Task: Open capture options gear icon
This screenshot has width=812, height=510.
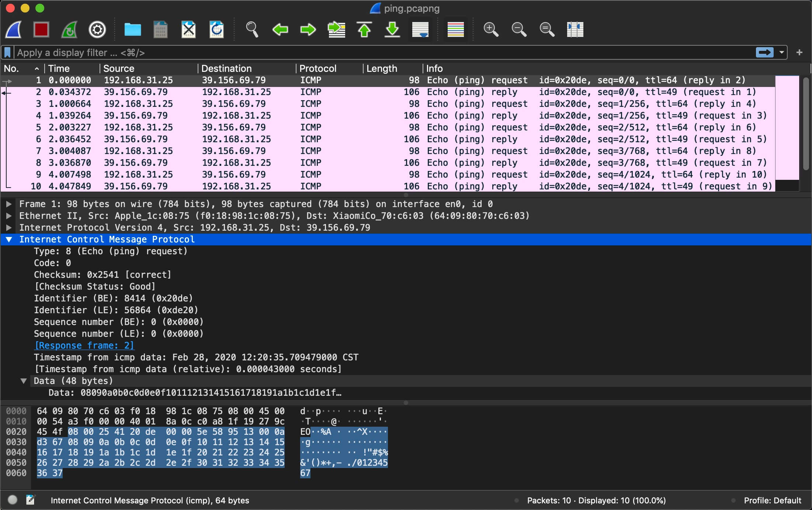Action: click(97, 29)
